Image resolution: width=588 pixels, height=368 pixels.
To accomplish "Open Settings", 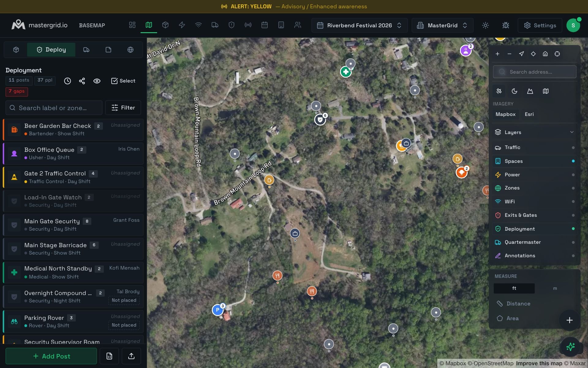I will click(540, 25).
